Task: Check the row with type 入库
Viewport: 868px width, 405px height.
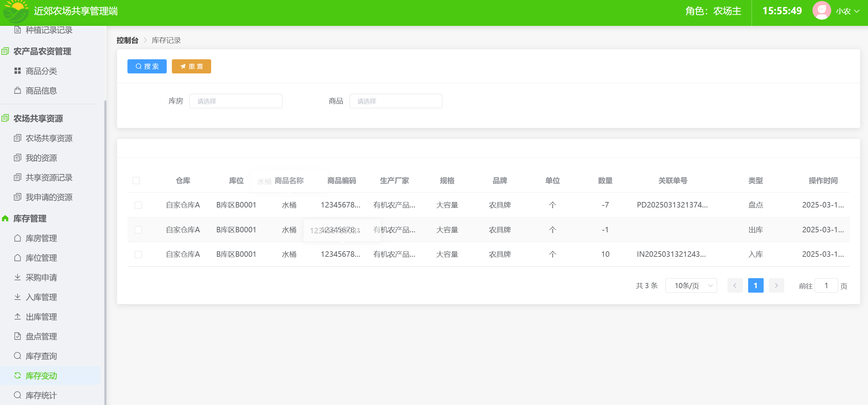Action: tap(138, 254)
